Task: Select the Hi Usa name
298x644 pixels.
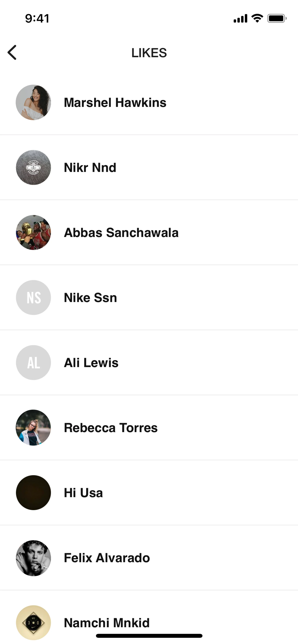Action: [83, 492]
